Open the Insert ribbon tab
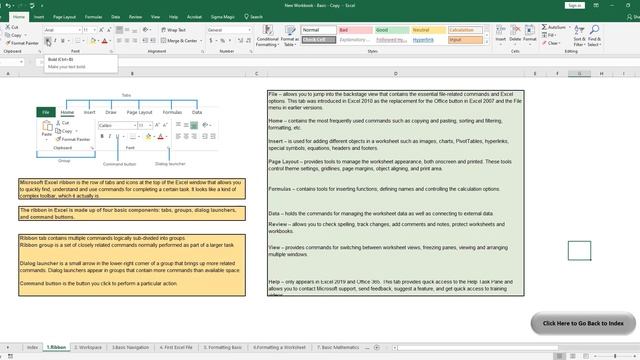The width and height of the screenshot is (640, 360). tap(39, 17)
